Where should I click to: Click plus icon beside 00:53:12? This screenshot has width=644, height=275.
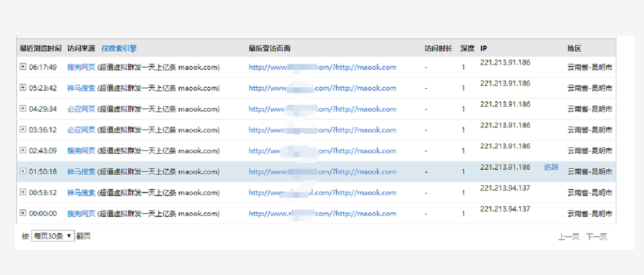coord(22,192)
